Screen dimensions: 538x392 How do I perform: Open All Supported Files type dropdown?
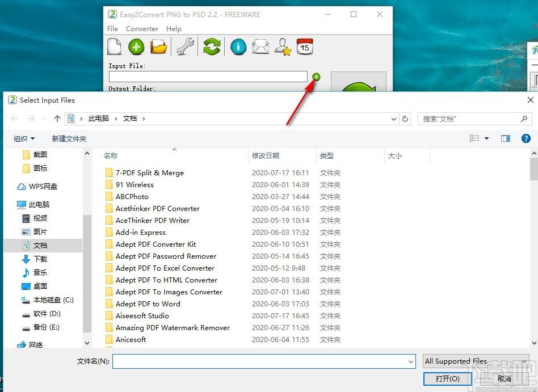coord(476,361)
